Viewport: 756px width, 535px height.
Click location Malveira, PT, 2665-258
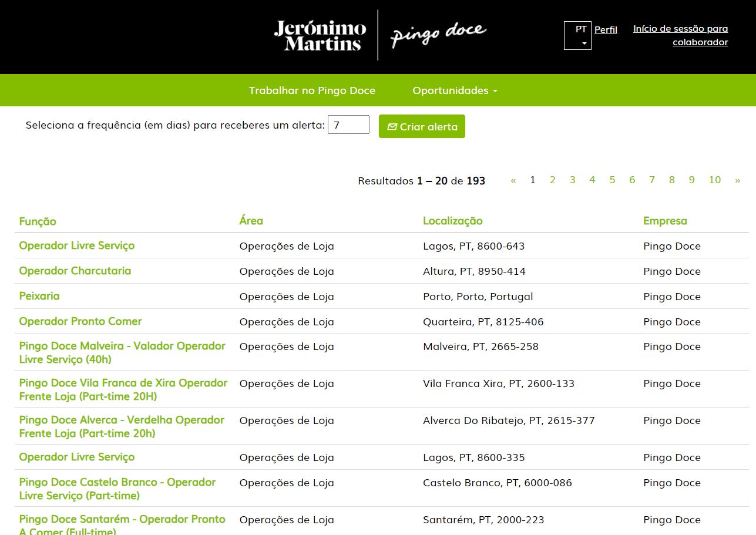tap(481, 346)
